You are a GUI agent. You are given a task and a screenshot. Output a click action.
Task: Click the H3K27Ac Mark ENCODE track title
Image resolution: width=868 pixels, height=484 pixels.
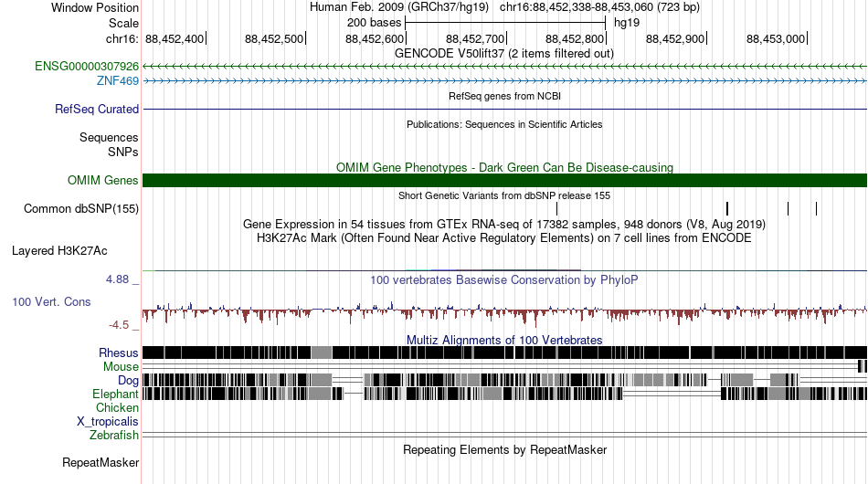click(x=504, y=237)
